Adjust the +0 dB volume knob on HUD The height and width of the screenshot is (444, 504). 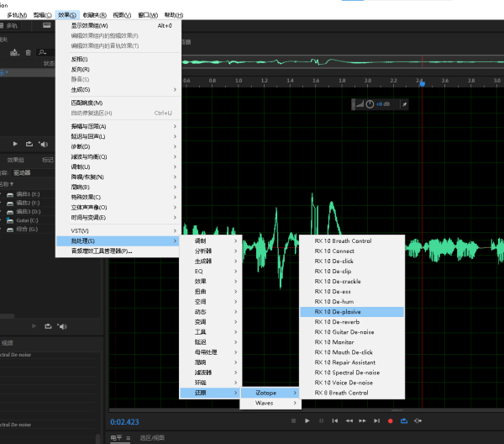[x=370, y=104]
